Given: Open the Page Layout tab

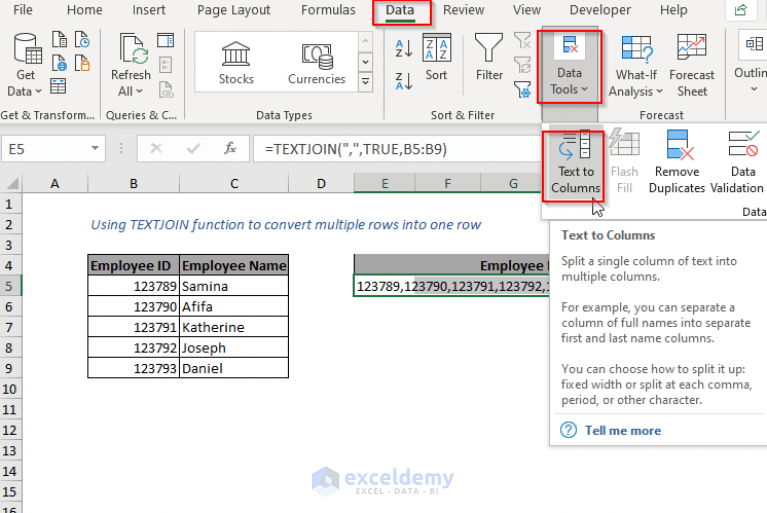Looking at the screenshot, I should pyautogui.click(x=234, y=10).
